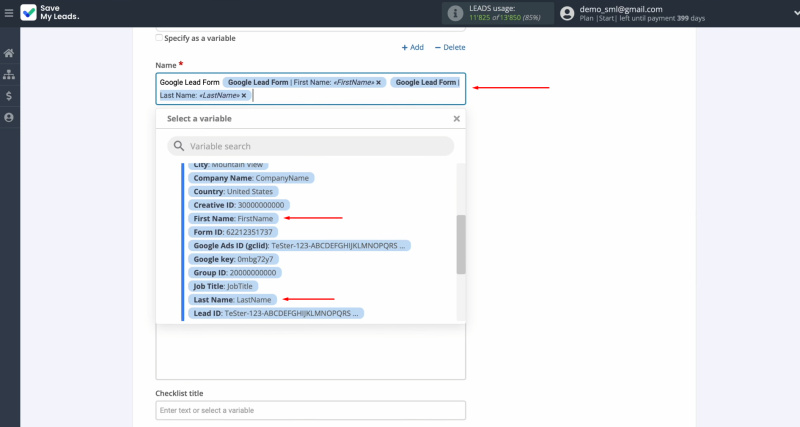
Task: Select Country: United States variable
Action: [x=233, y=192]
